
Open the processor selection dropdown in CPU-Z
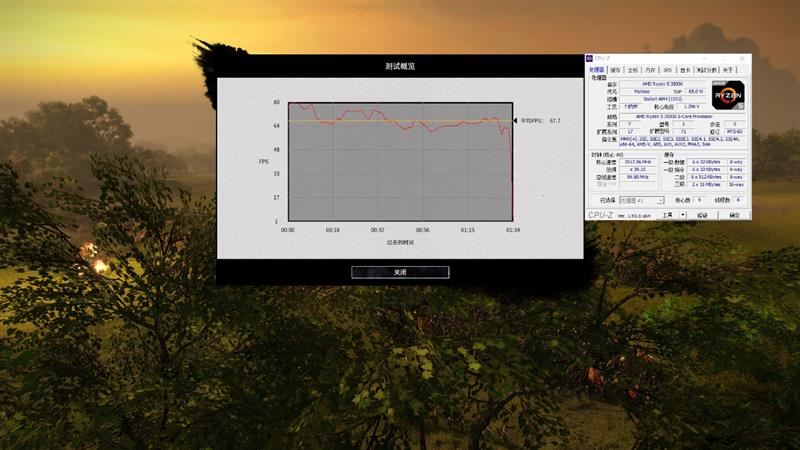coord(642,201)
